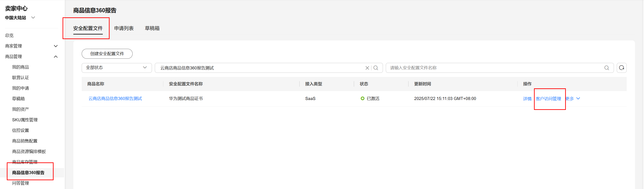Open 商品资源编排模板 in the sidebar
The height and width of the screenshot is (189, 644).
pos(29,151)
